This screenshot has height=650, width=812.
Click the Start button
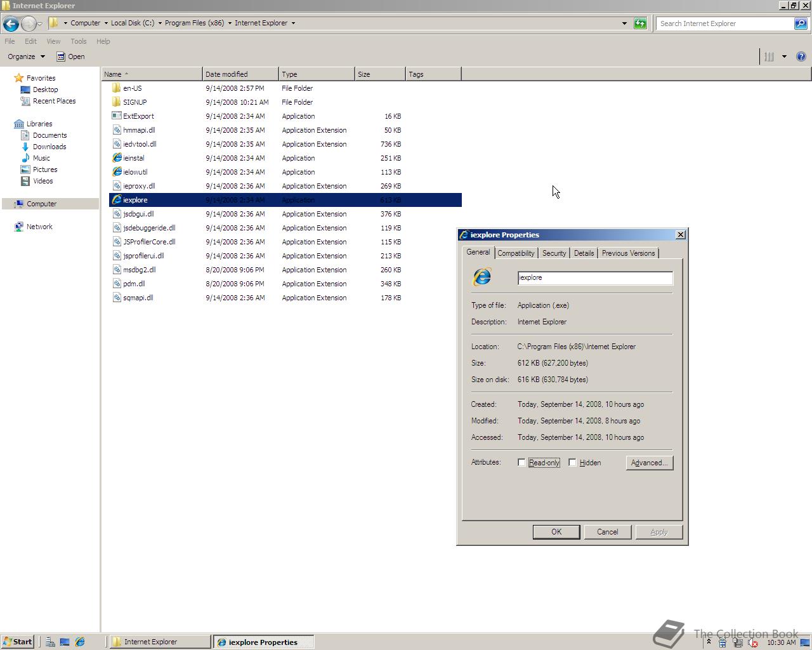tap(17, 642)
